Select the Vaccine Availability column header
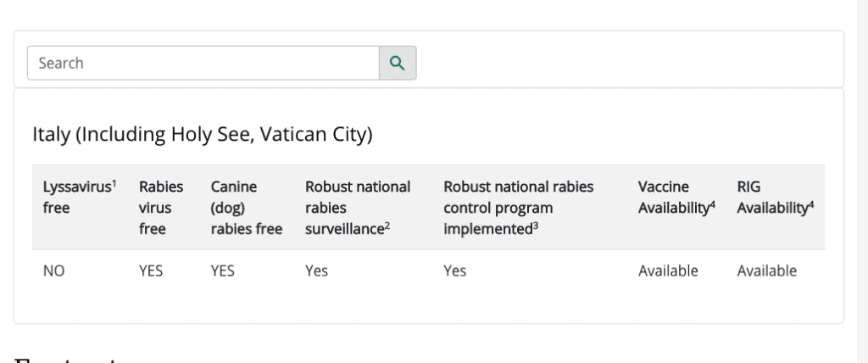 click(676, 197)
